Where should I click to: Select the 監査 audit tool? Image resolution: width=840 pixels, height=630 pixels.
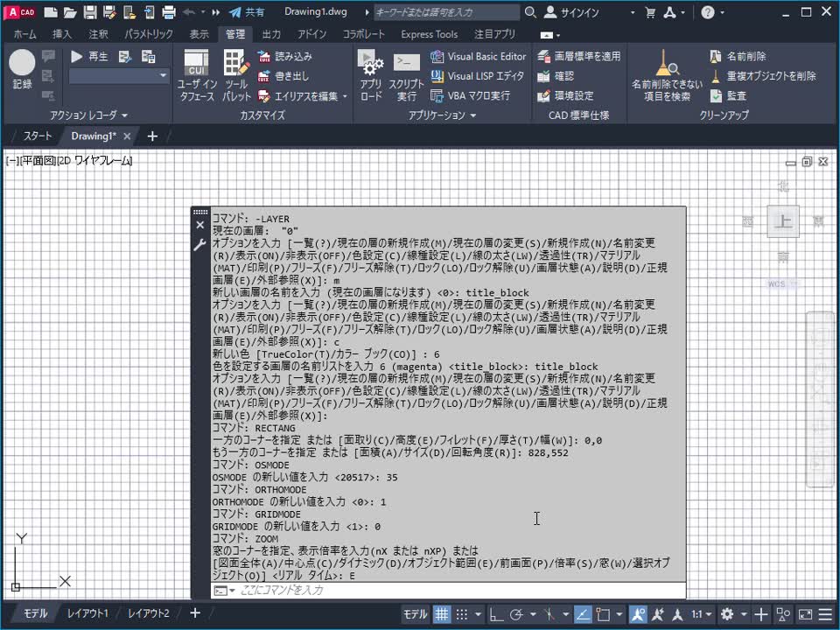(x=735, y=97)
